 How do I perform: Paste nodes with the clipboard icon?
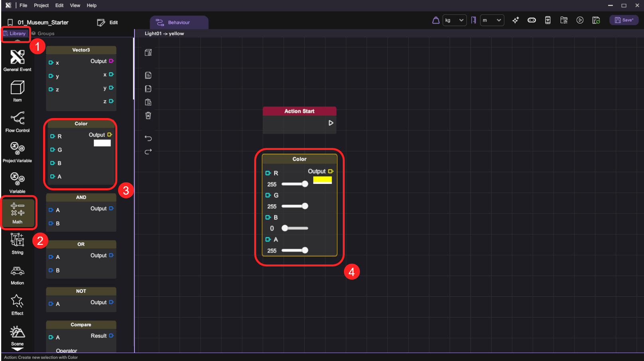pyautogui.click(x=148, y=102)
